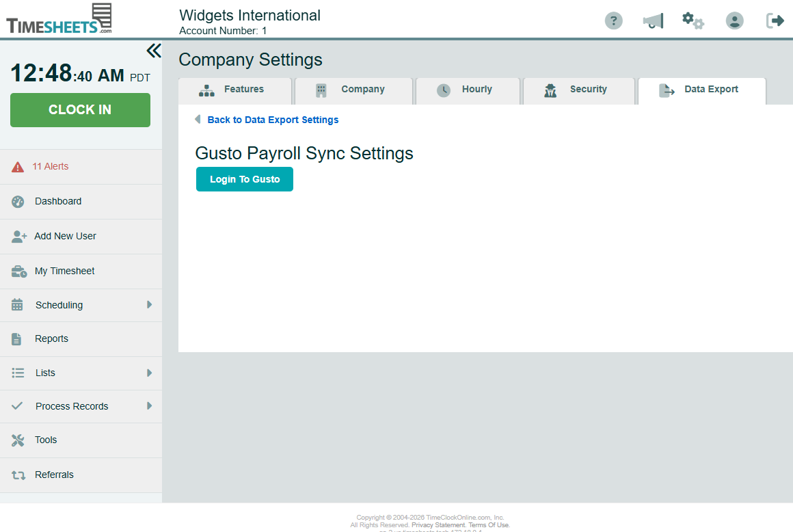This screenshot has width=793, height=532.
Task: Click the green CLOCK IN button
Action: point(80,109)
